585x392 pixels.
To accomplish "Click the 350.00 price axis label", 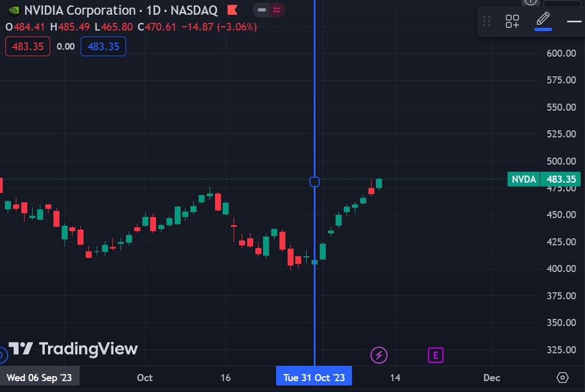I will [x=561, y=323].
